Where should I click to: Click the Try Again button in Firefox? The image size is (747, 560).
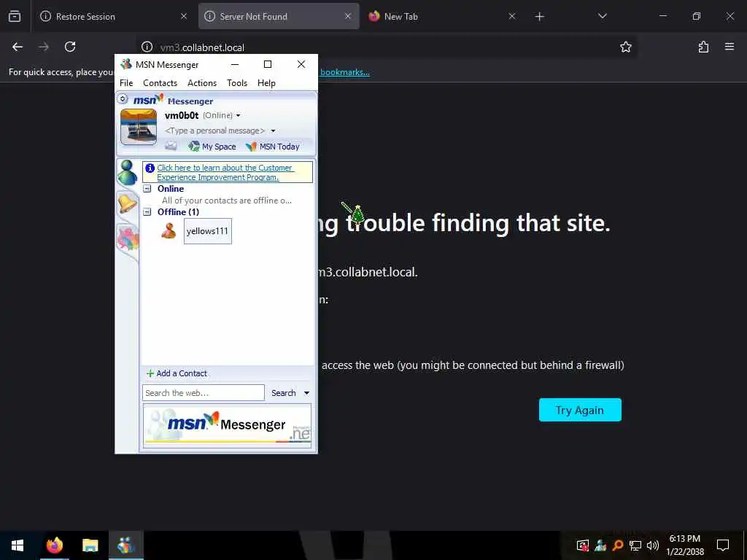(580, 410)
